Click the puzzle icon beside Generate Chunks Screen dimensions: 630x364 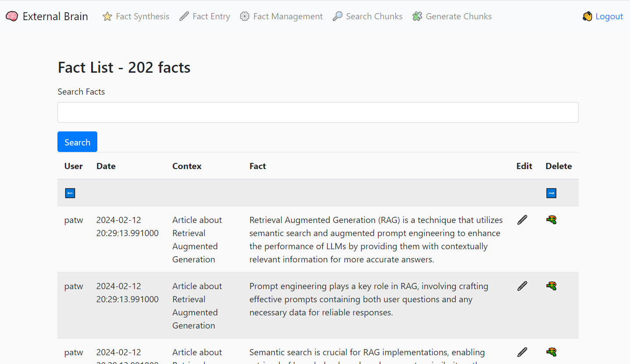coord(417,17)
